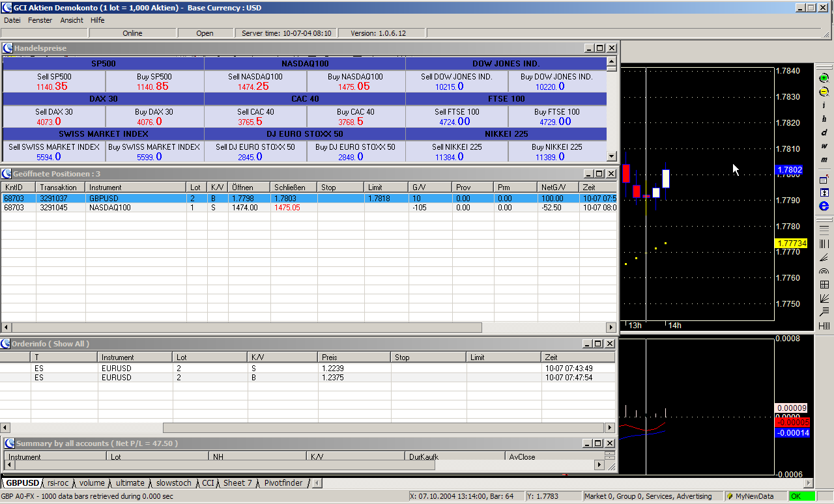The width and height of the screenshot is (834, 504).
Task: Open the Pivotfinder tab
Action: click(x=283, y=483)
